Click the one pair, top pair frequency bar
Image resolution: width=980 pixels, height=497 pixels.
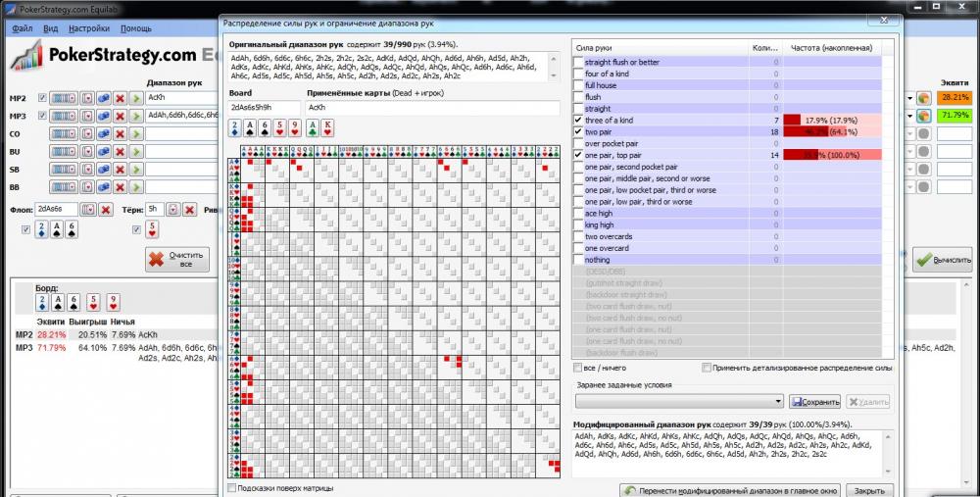832,155
